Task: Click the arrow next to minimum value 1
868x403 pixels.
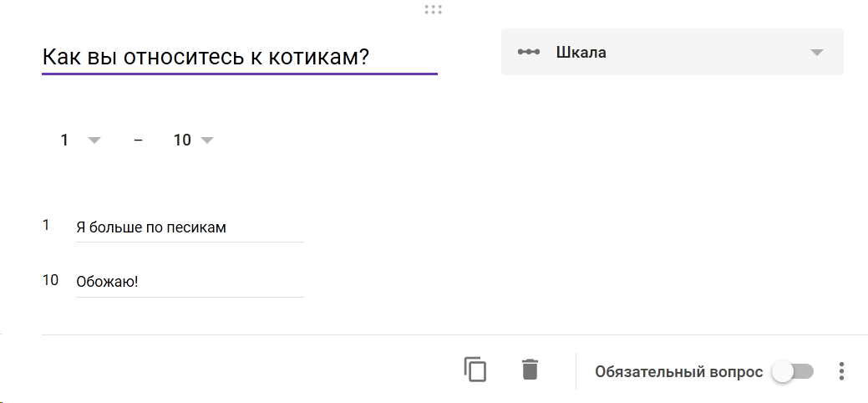Action: click(x=94, y=140)
